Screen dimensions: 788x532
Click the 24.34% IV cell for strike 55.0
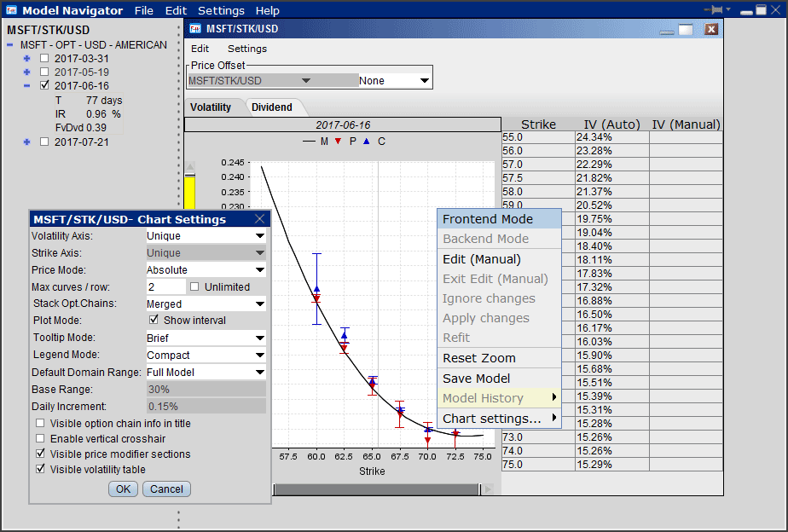coord(612,137)
